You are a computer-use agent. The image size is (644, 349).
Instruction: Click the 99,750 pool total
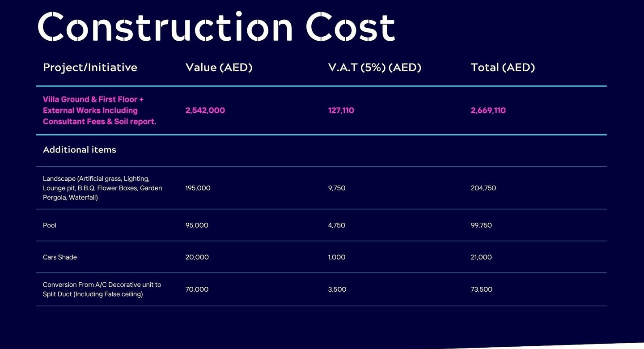point(481,225)
